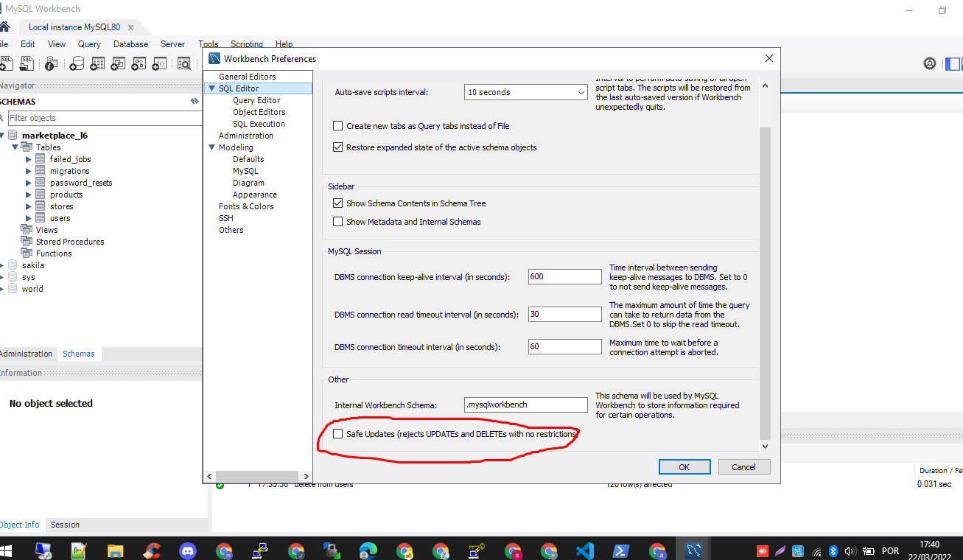Check Create new tabs as Query tabs
The width and height of the screenshot is (963, 560).
(338, 126)
